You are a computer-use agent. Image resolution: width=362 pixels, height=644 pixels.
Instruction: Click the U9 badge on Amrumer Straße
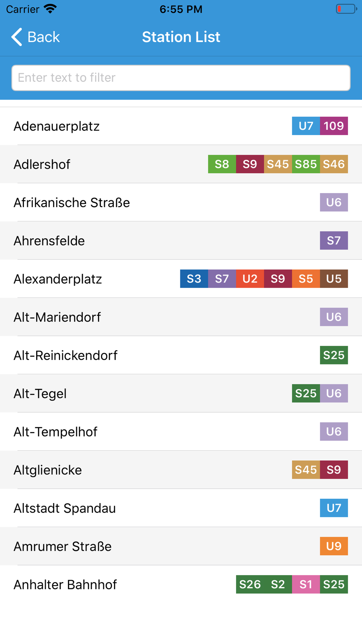point(334,546)
